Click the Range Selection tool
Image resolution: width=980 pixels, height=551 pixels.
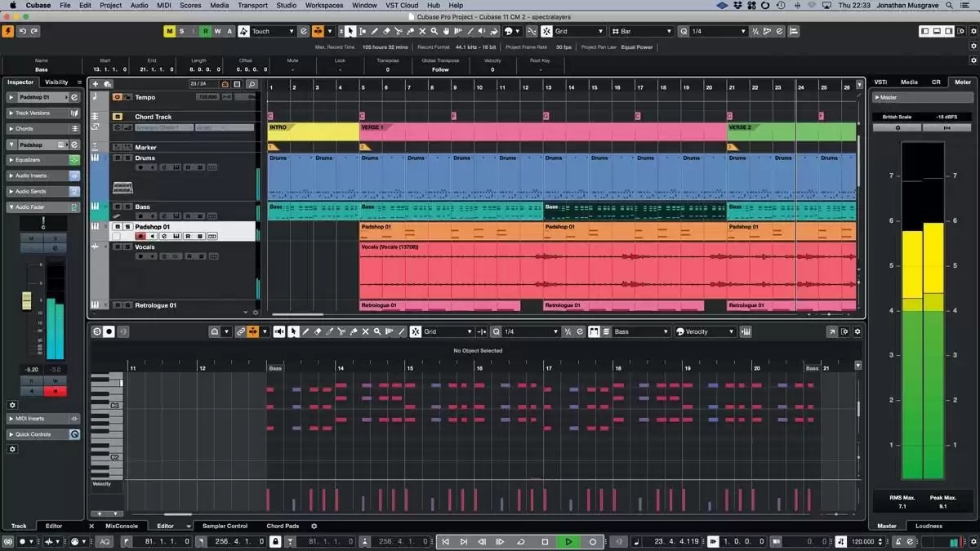(x=363, y=31)
